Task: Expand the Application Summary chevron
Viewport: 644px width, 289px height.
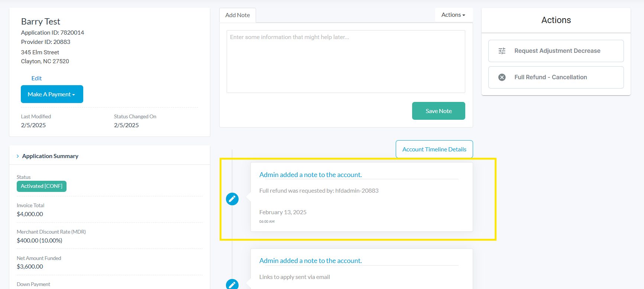Action: (17, 156)
